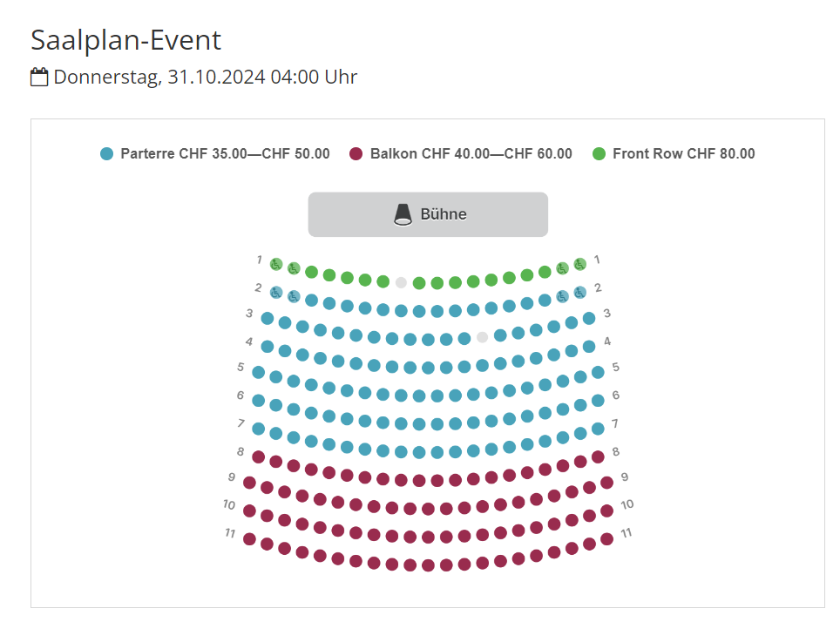Screen dimensions: 840x622
Task: Click the blue Parterre legend dot
Action: click(x=106, y=154)
